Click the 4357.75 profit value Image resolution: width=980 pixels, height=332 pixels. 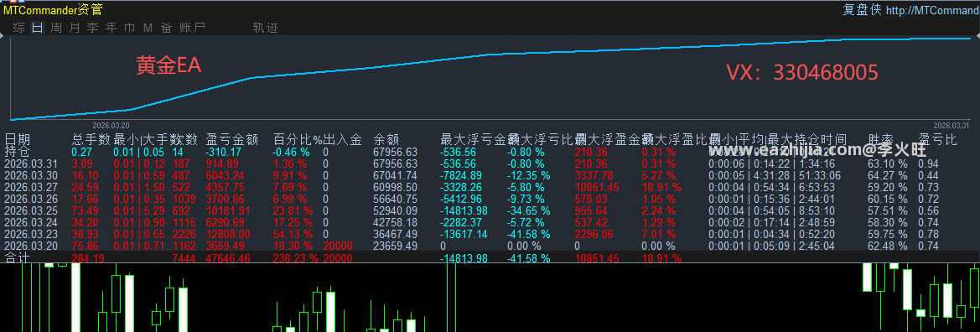225,187
